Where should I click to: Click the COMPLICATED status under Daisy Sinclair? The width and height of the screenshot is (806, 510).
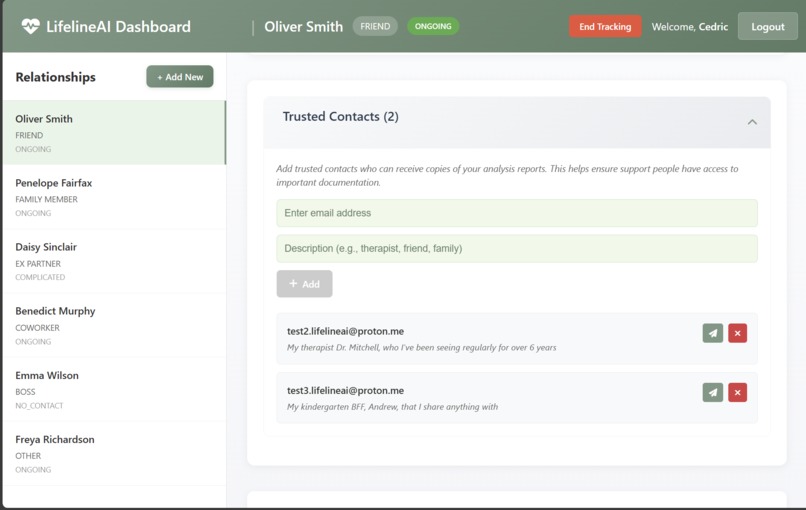point(40,277)
